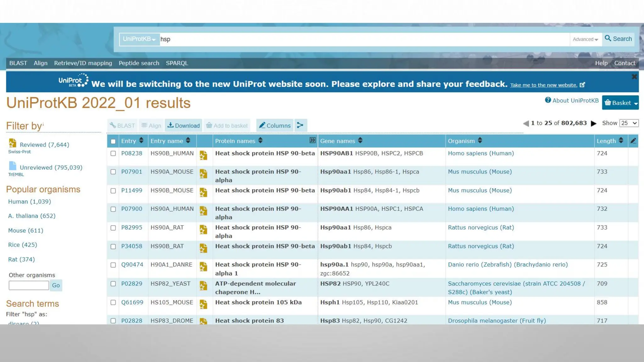The width and height of the screenshot is (644, 362).
Task: Click the edit columns pencil icon in header
Action: point(633,141)
